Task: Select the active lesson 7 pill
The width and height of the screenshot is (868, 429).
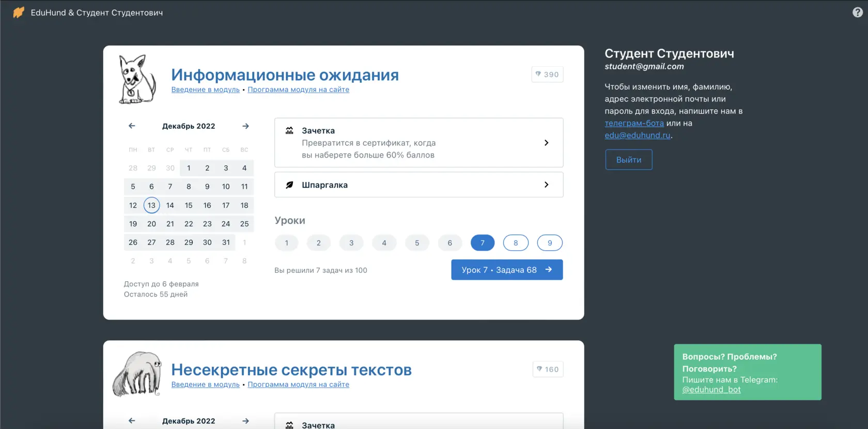Action: pos(483,243)
